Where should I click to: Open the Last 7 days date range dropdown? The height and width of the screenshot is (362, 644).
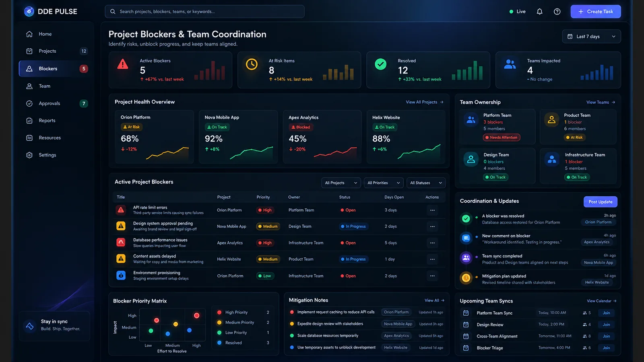click(x=591, y=37)
